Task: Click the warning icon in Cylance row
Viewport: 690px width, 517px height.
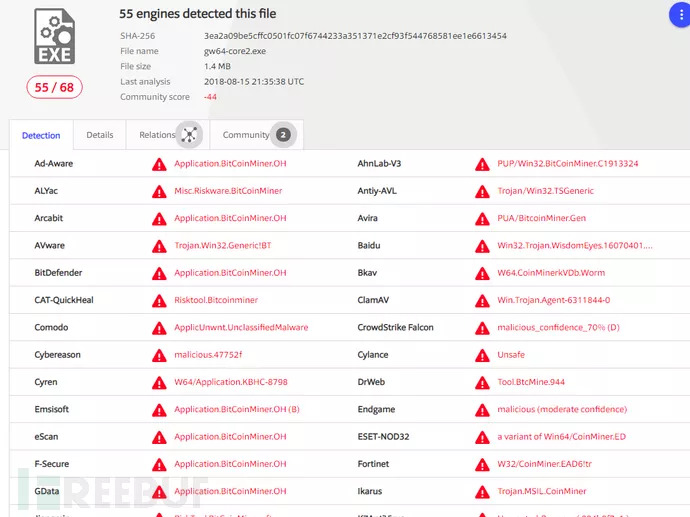Action: click(x=482, y=356)
